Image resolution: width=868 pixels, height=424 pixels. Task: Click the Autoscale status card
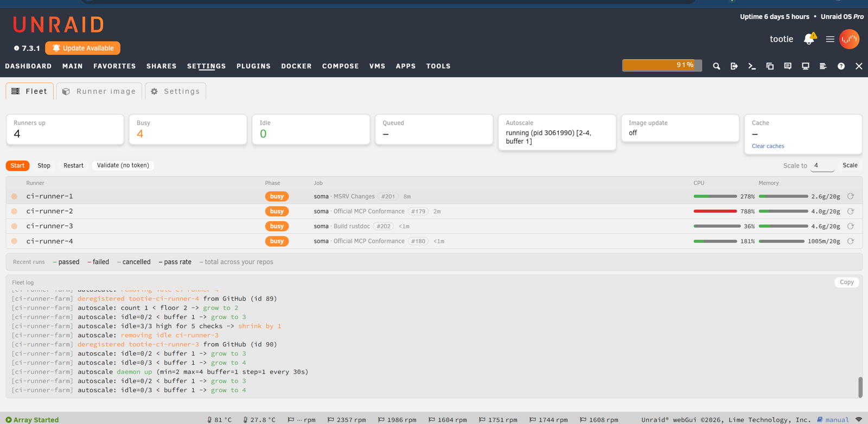[557, 132]
